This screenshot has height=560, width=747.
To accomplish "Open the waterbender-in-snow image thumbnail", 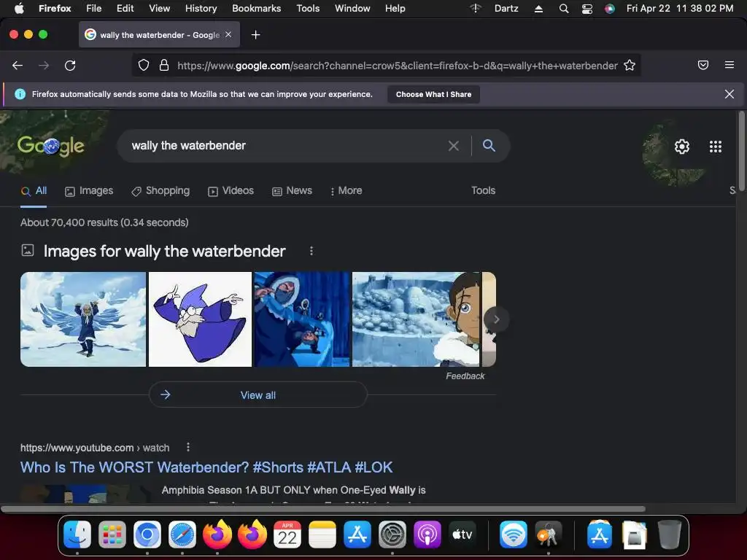I will tap(83, 319).
